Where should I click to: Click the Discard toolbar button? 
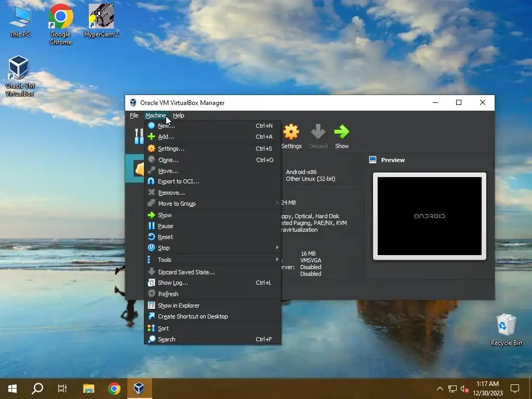point(318,137)
